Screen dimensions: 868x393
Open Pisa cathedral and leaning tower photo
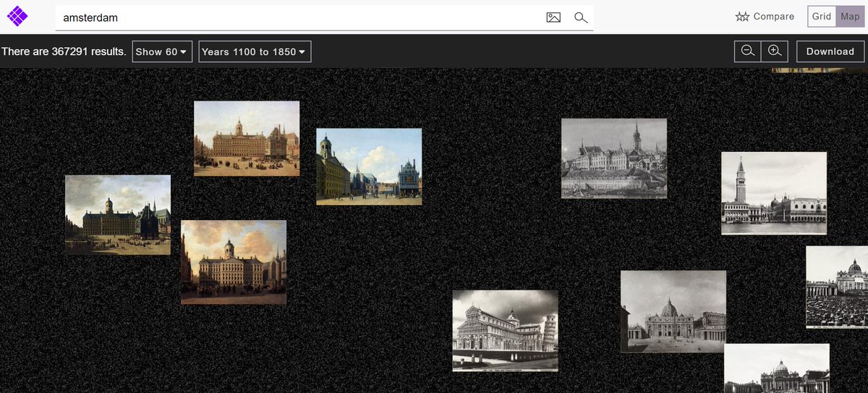click(505, 330)
